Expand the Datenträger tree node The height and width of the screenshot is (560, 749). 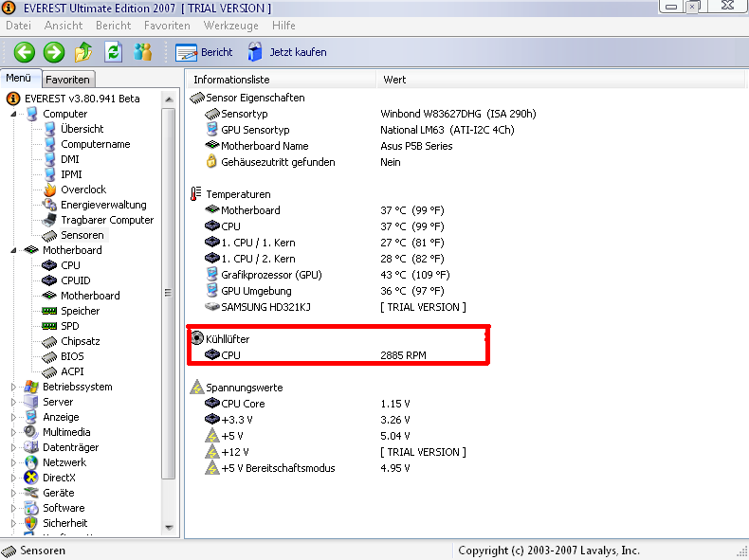[x=13, y=448]
